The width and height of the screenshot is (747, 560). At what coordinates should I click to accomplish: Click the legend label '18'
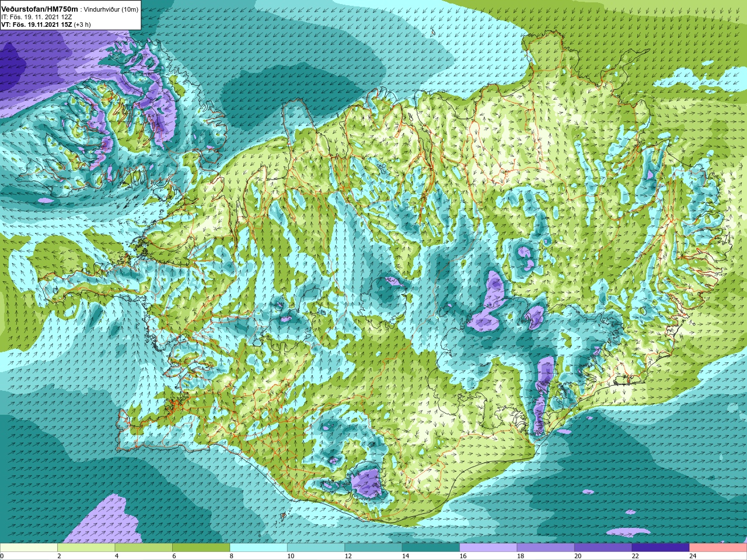(x=521, y=556)
